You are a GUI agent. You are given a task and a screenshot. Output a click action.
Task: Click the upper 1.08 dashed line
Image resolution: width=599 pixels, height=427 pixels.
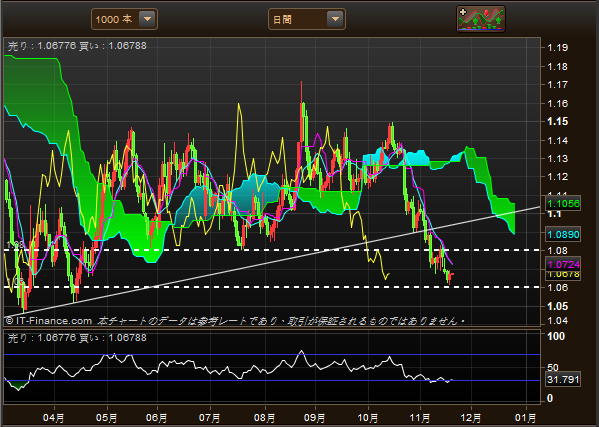point(272,250)
